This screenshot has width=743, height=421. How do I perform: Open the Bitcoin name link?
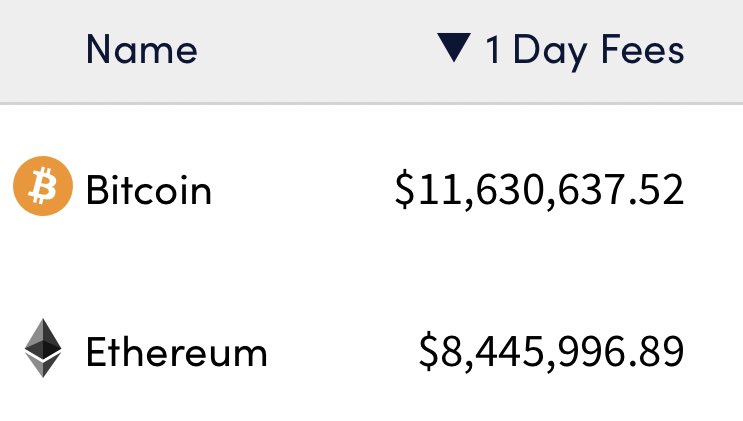tap(148, 190)
